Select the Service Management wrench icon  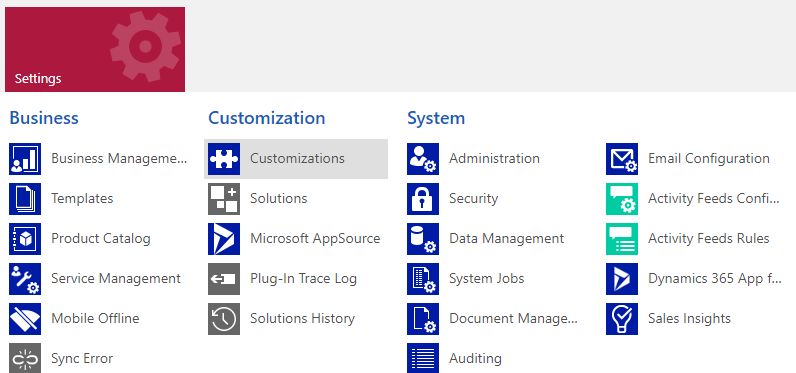25,279
